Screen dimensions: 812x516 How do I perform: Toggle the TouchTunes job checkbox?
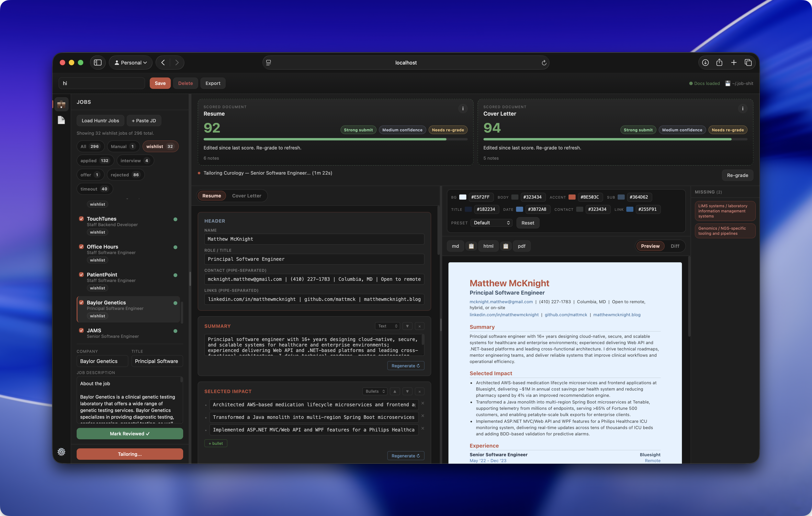coord(81,219)
